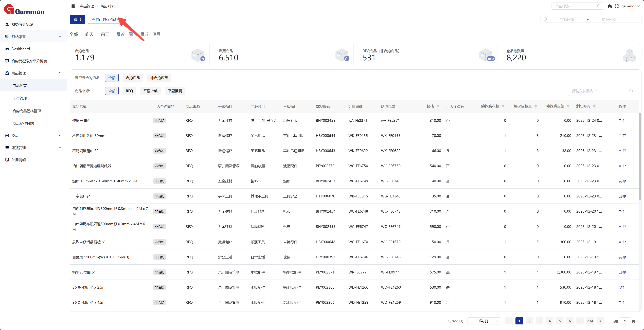Viewport: 644px width, 330px height.
Task: Sort by price column arrows
Action: [x=438, y=106]
